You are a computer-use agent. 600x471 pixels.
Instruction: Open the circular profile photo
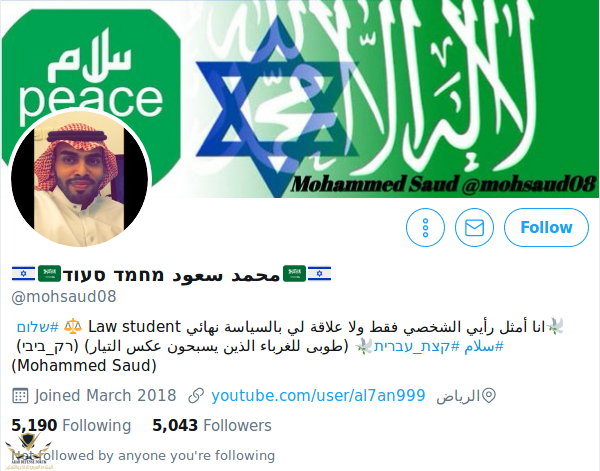pos(79,179)
